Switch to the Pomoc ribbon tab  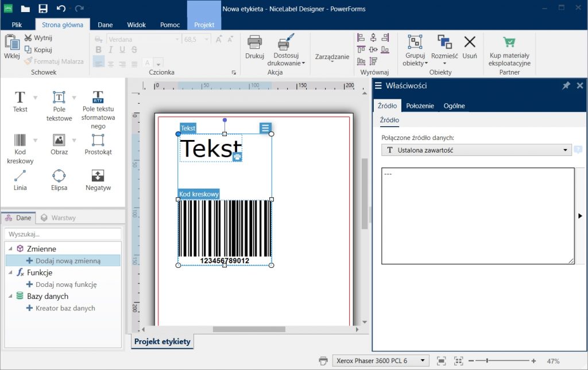170,25
